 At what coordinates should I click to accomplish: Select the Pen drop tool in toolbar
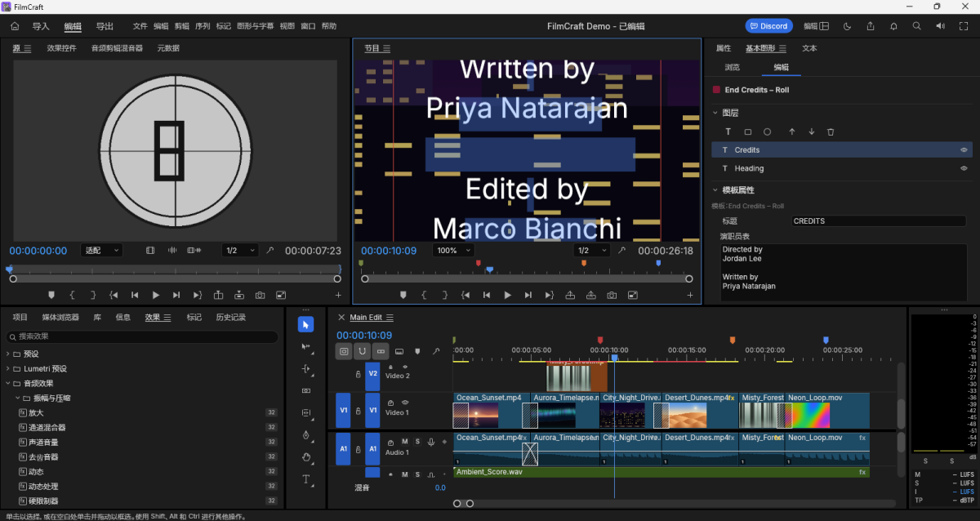coord(305,435)
